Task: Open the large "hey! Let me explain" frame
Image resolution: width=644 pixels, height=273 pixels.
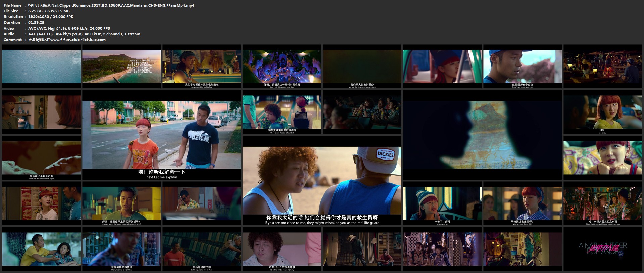Action: (x=161, y=135)
